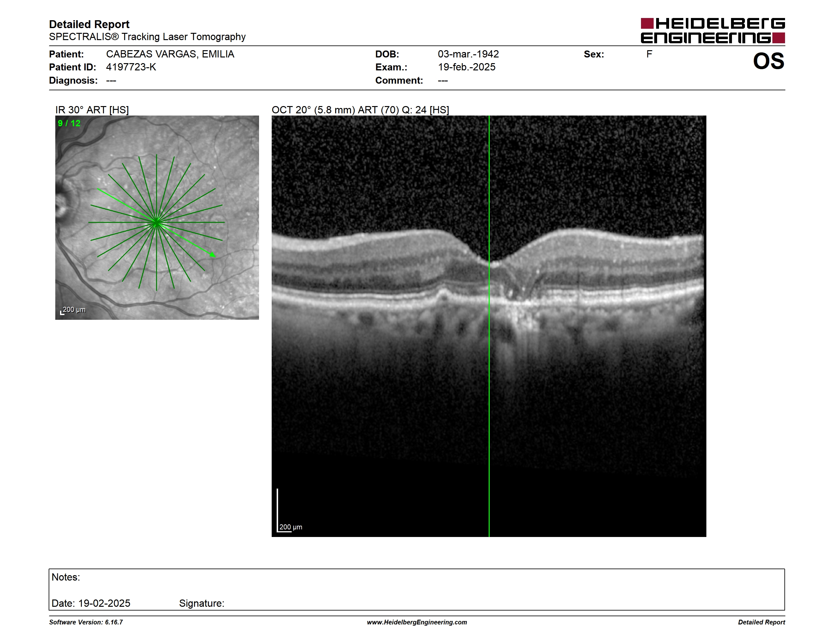Click the exam date 19-feb.-2025
The image size is (834, 644).
467,67
